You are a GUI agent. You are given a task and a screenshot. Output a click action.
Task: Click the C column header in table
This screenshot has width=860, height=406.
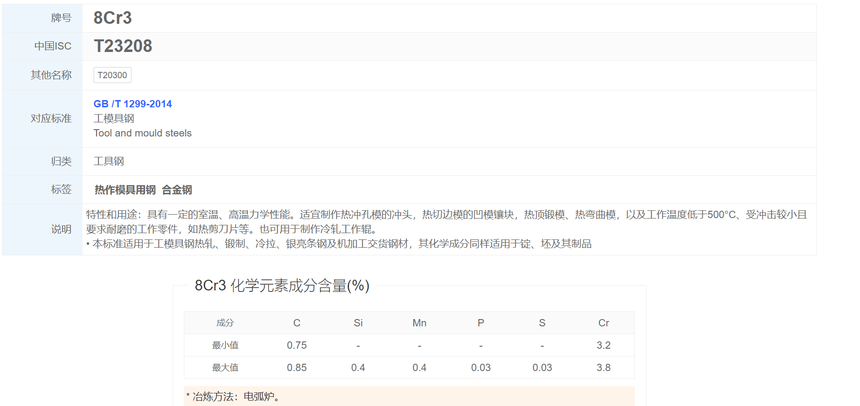[297, 323]
